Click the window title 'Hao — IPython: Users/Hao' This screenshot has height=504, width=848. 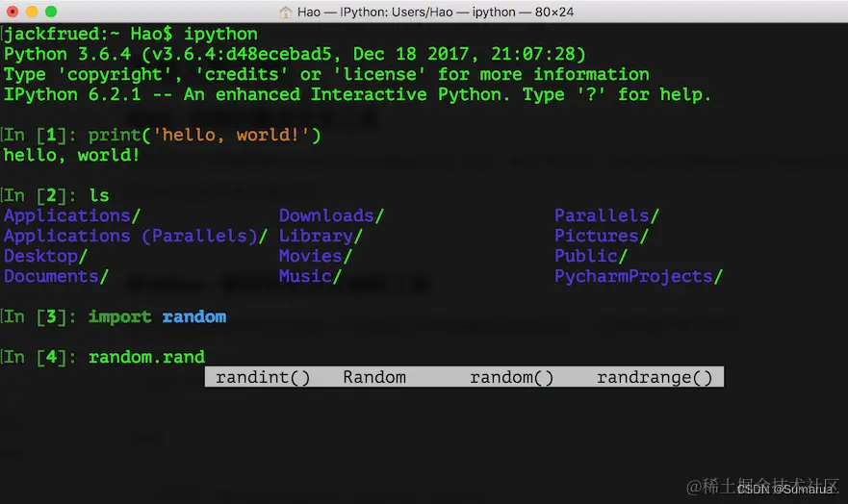click(374, 12)
